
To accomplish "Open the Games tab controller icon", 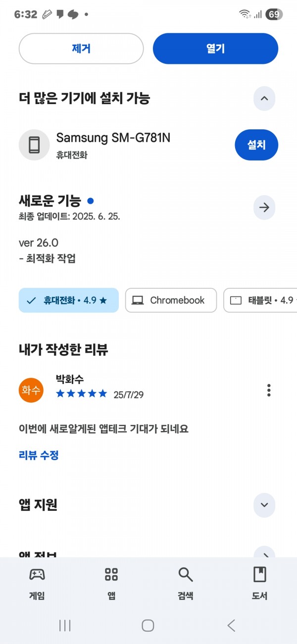I will 37,575.
